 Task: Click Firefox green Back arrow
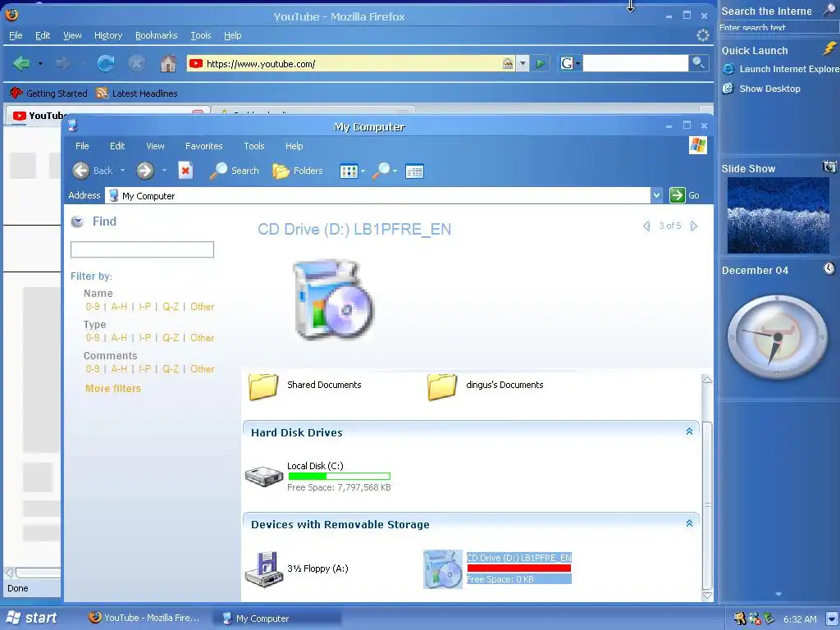21,64
